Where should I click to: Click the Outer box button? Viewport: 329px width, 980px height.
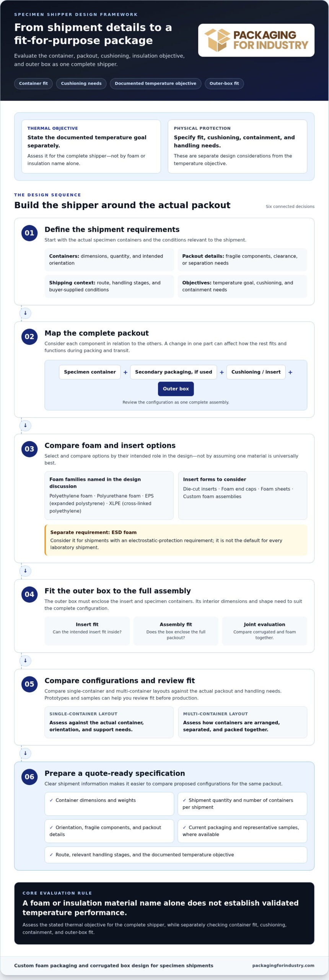coord(176,389)
